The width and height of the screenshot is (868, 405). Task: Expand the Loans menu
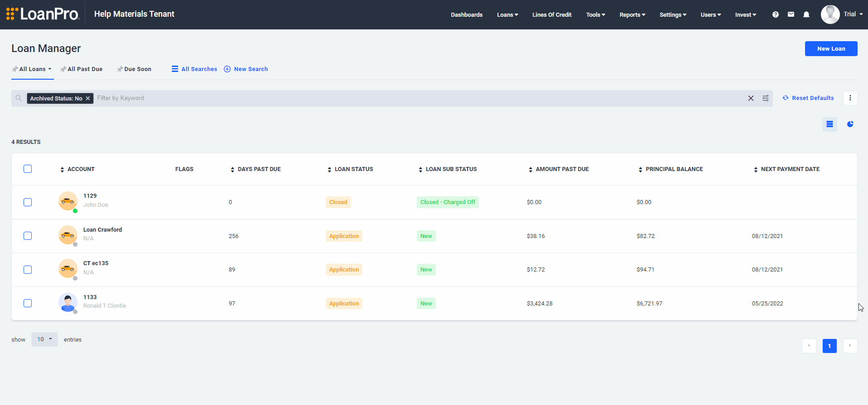[x=507, y=15]
